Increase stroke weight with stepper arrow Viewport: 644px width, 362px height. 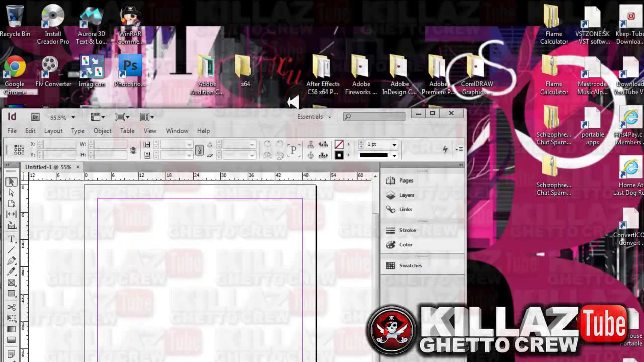[361, 143]
